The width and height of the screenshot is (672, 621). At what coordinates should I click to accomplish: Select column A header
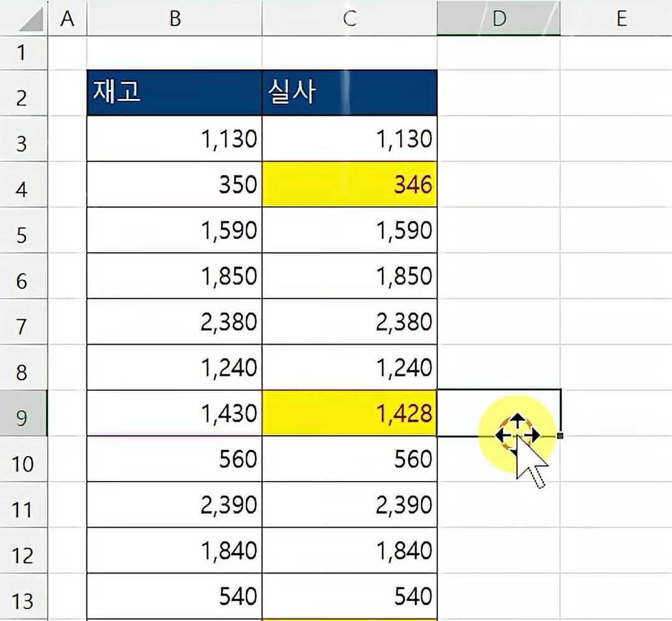(67, 18)
